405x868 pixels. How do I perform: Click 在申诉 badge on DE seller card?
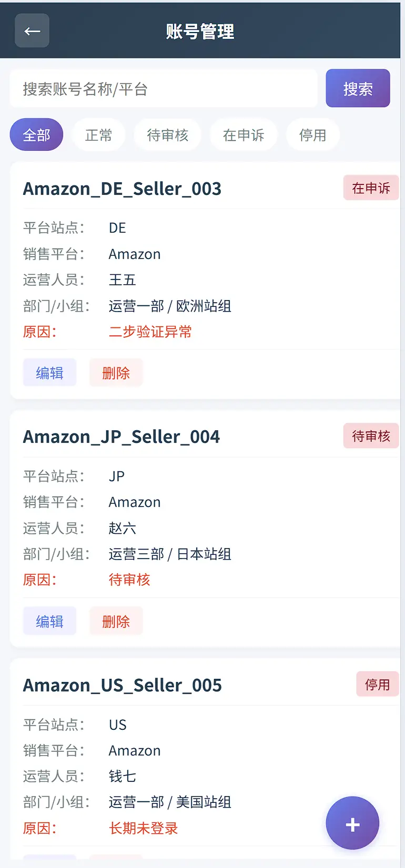click(x=371, y=188)
